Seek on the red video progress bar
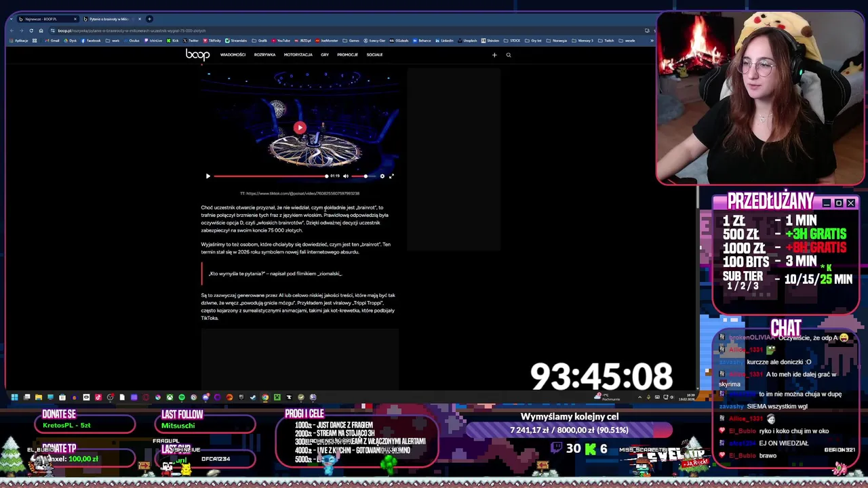The image size is (868, 488). (x=271, y=176)
